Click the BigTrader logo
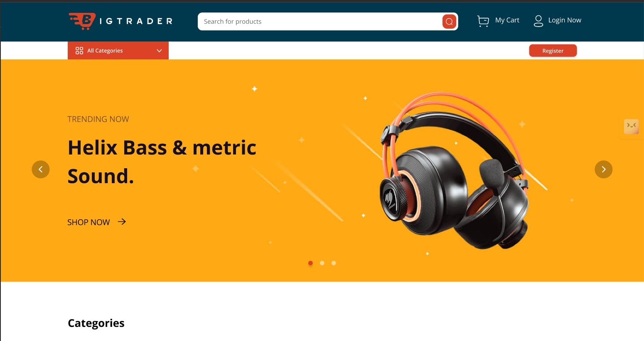 (120, 21)
